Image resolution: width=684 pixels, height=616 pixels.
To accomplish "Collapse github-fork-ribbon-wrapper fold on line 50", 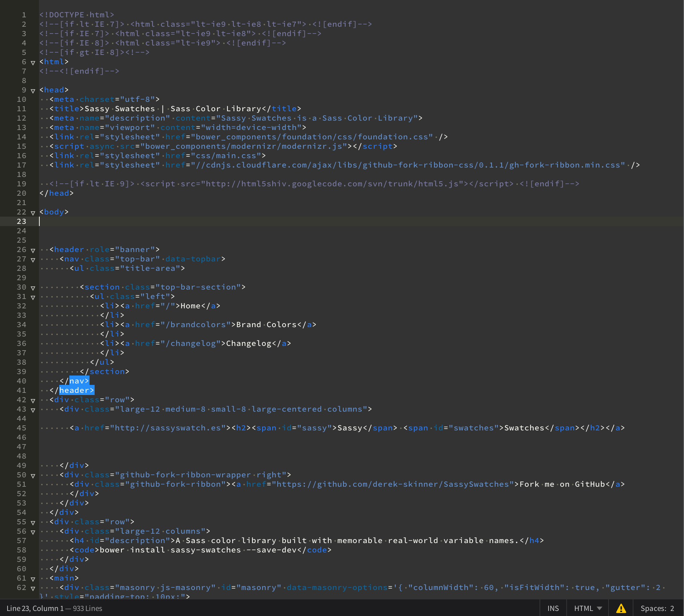I will click(33, 476).
